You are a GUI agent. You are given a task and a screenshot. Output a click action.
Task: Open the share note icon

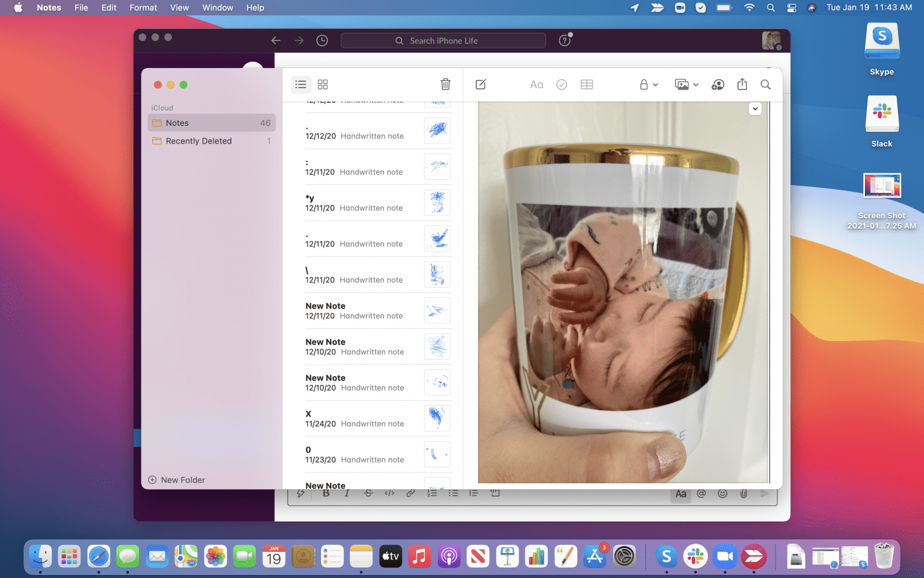(x=742, y=84)
